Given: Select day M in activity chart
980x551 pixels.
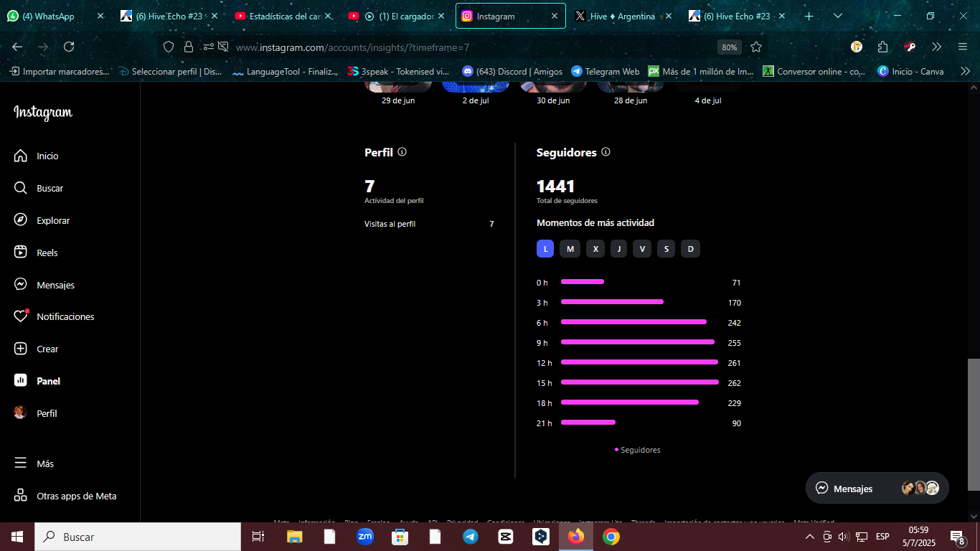Looking at the screenshot, I should [x=570, y=249].
